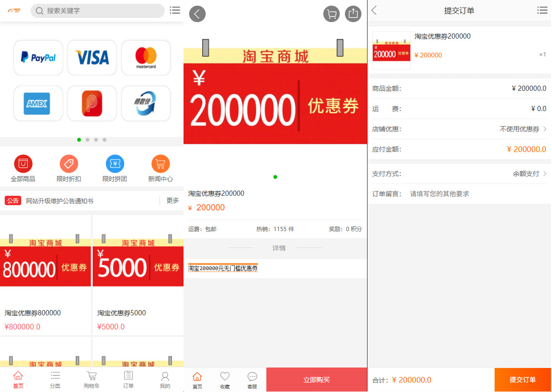Select the PayPal payment tile
Image resolution: width=552 pixels, height=392 pixels.
[38, 58]
